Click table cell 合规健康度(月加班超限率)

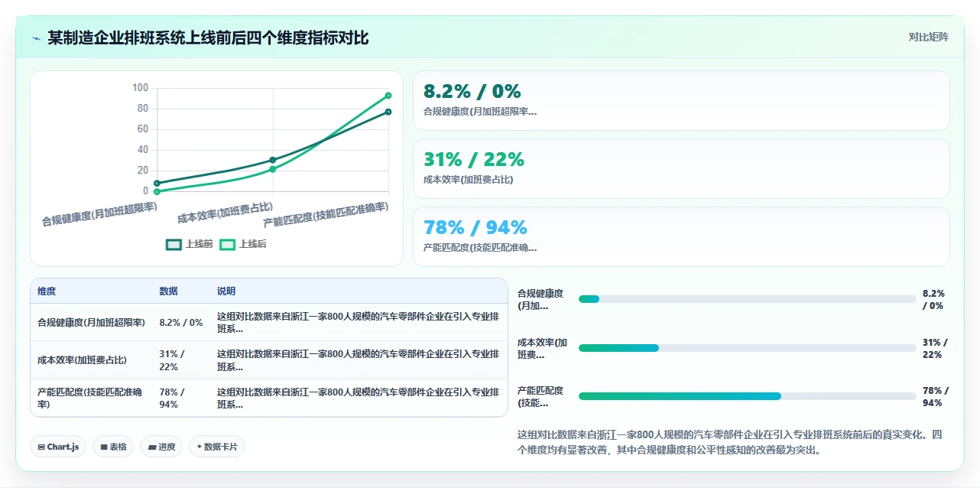point(92,323)
